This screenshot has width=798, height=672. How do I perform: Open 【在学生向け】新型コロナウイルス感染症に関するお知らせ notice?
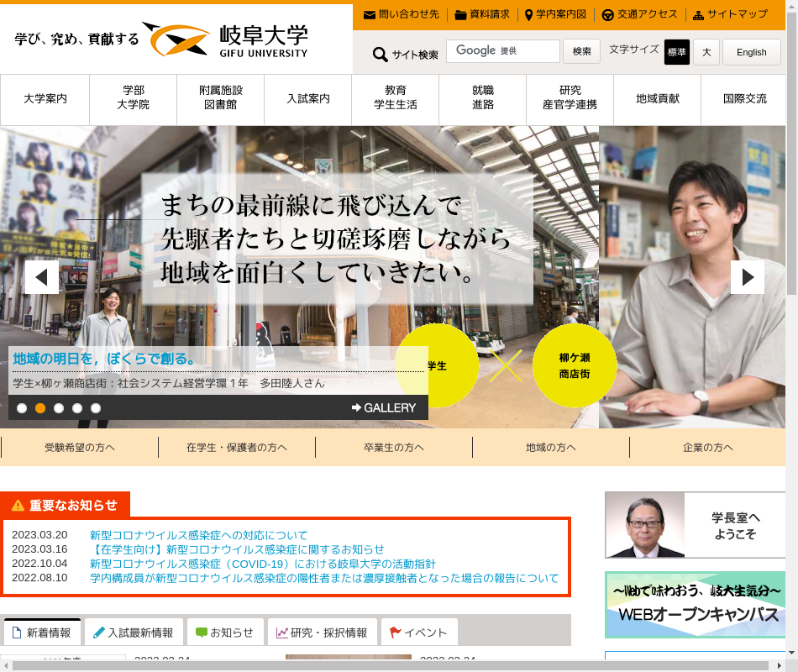click(237, 549)
